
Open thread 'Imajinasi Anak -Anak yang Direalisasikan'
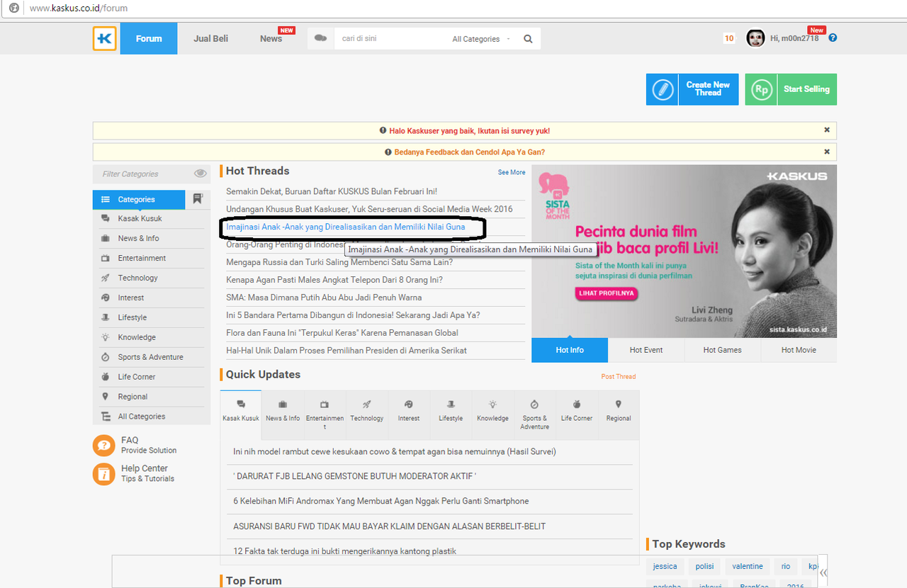[x=346, y=227]
